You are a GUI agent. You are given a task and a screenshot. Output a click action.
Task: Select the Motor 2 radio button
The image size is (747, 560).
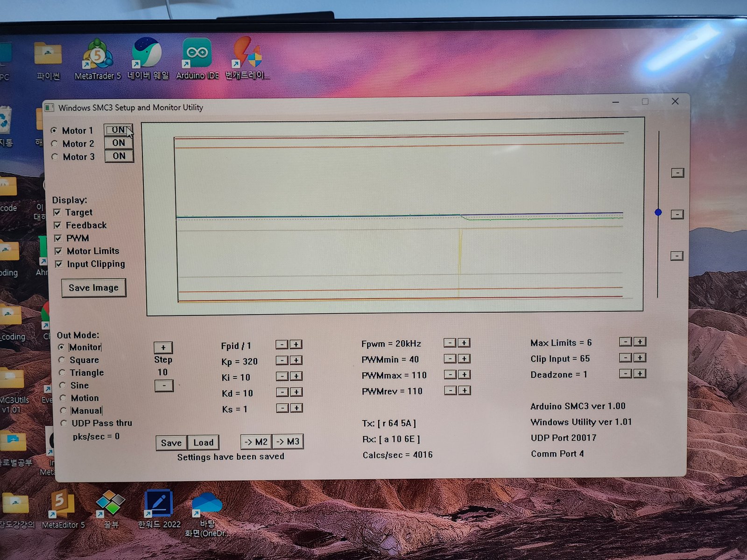pyautogui.click(x=55, y=144)
